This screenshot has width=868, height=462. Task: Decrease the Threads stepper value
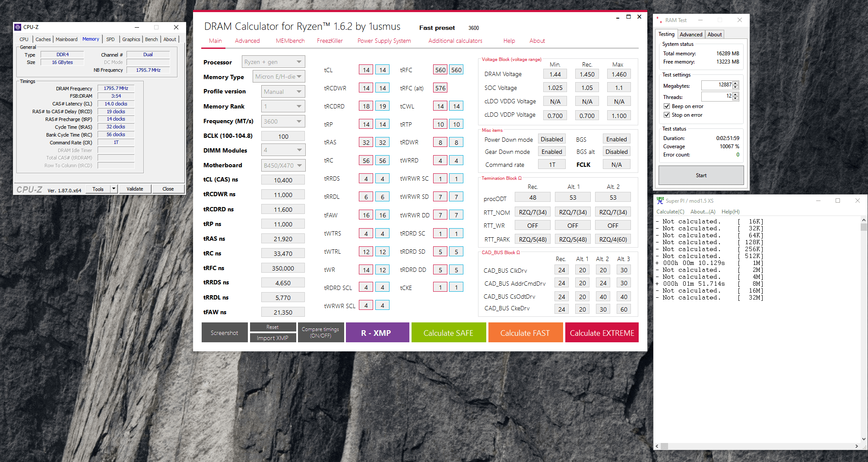(735, 98)
